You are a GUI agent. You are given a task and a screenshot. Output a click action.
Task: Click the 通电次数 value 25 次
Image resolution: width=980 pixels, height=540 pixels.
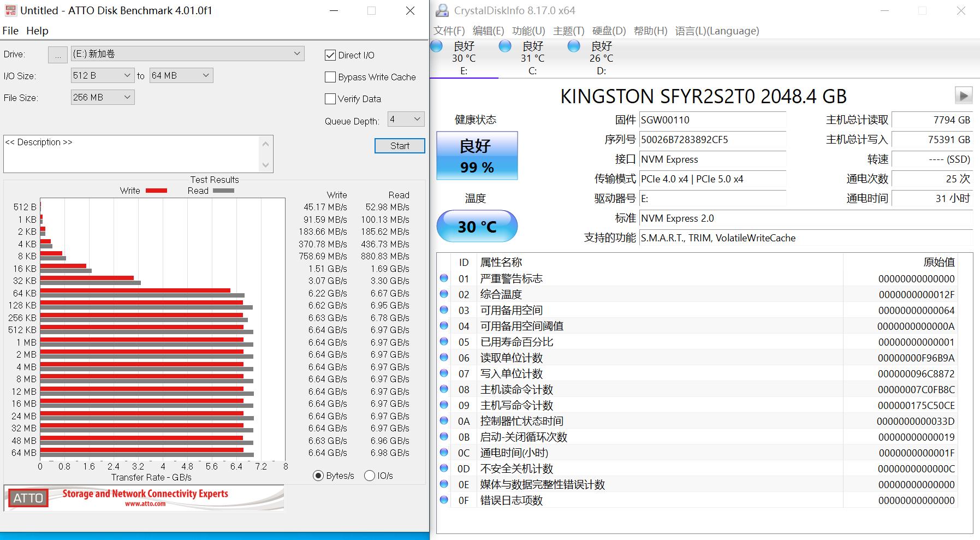point(932,179)
